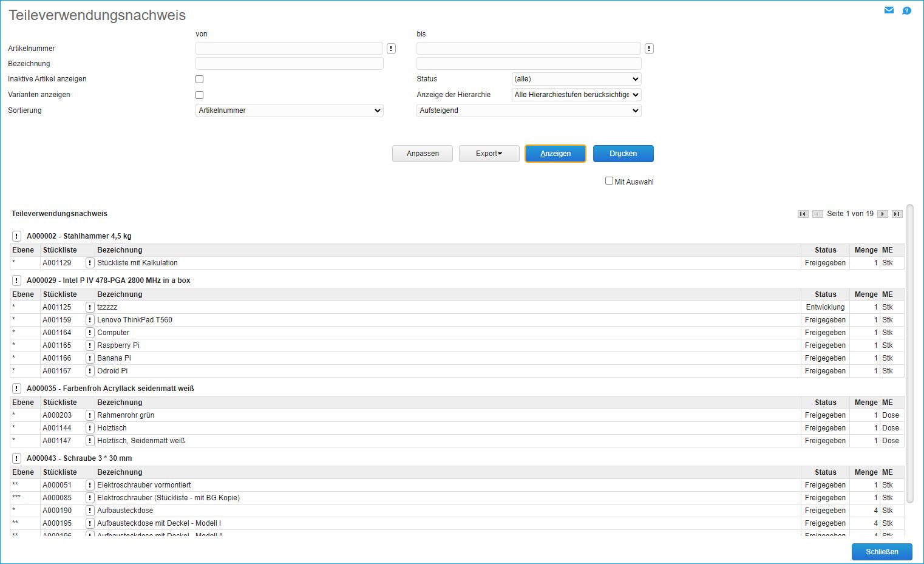Screen dimensions: 924x564
Task: Expand Anzeige der Hierarchie dropdown
Action: [576, 95]
